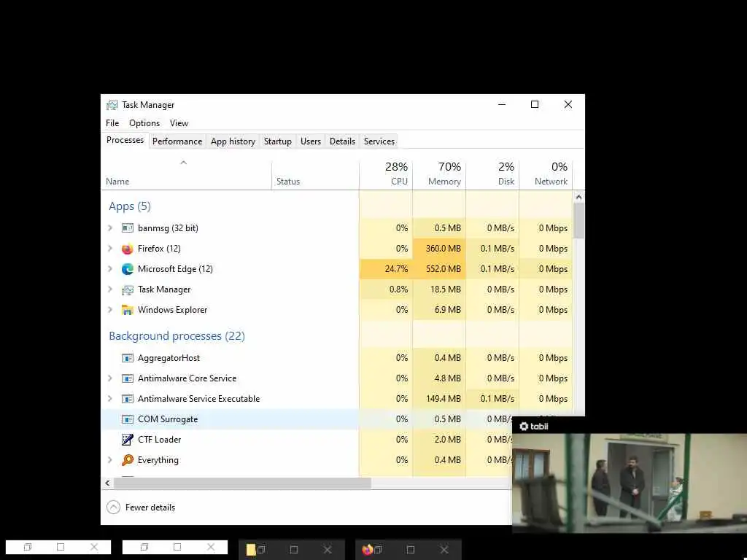
Task: Switch to the Users tab
Action: point(311,141)
